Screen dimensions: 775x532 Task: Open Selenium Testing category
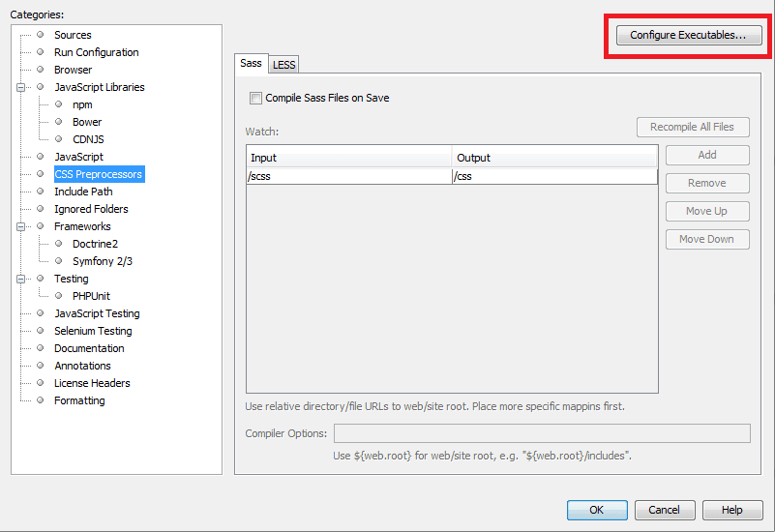click(x=93, y=331)
